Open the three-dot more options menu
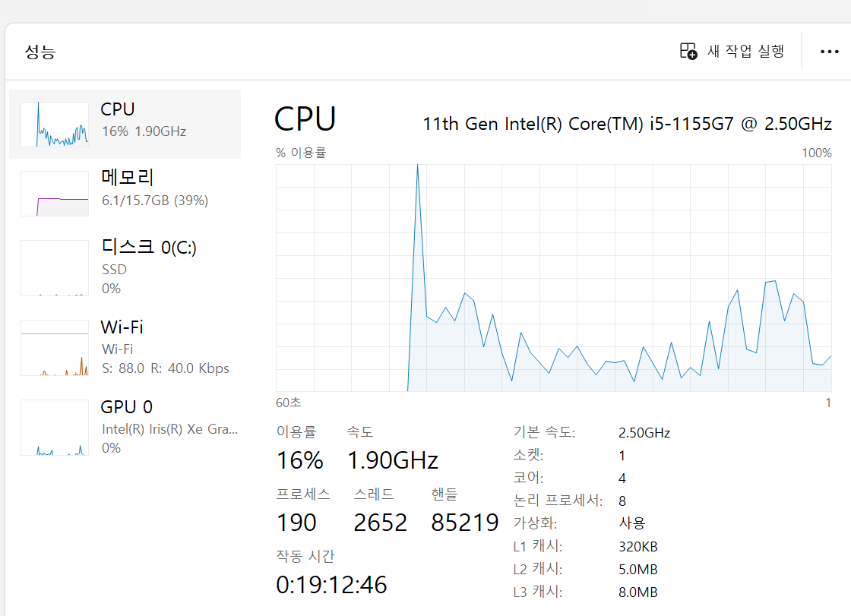Viewport: 851px width, 616px height. tap(829, 52)
